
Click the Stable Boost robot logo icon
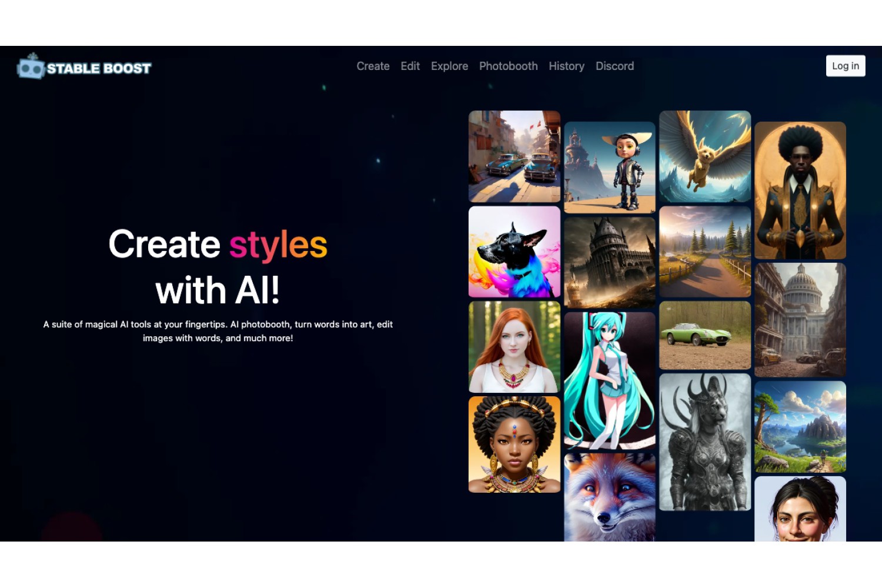(x=31, y=66)
